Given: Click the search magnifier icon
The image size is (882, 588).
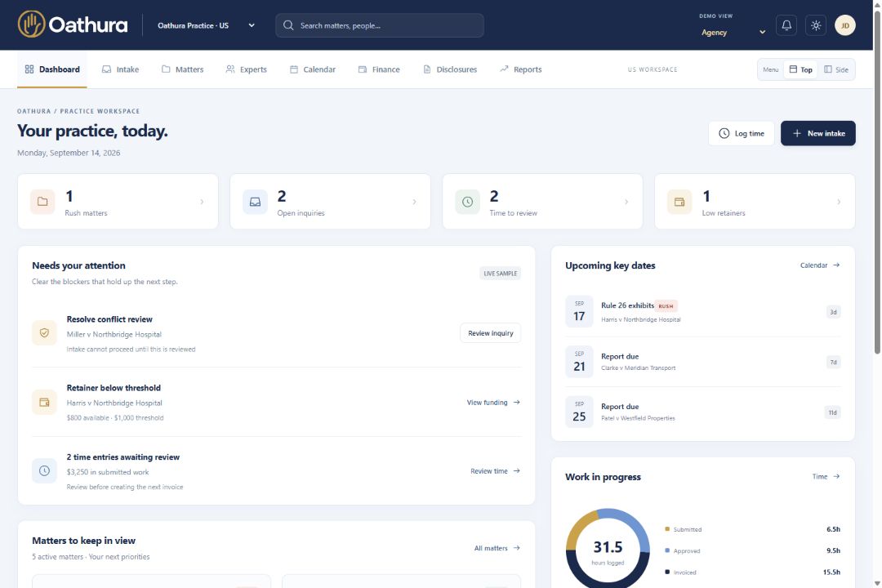Looking at the screenshot, I should [x=288, y=25].
